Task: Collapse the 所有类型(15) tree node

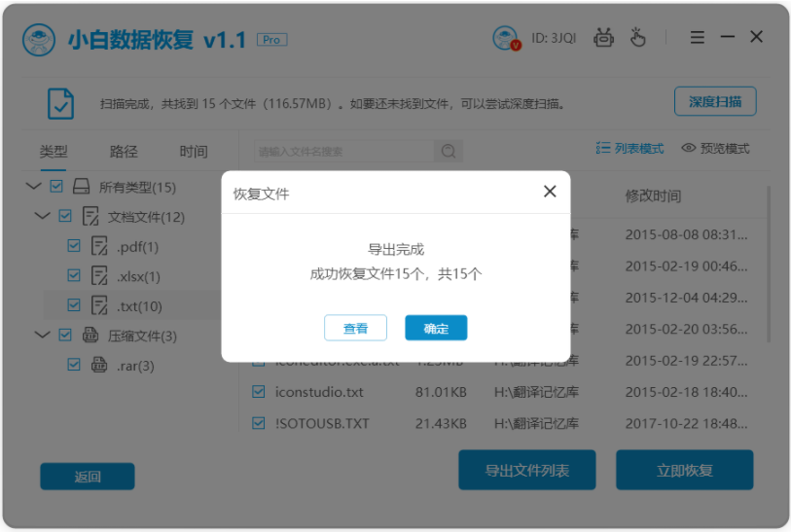Action: pyautogui.click(x=33, y=186)
